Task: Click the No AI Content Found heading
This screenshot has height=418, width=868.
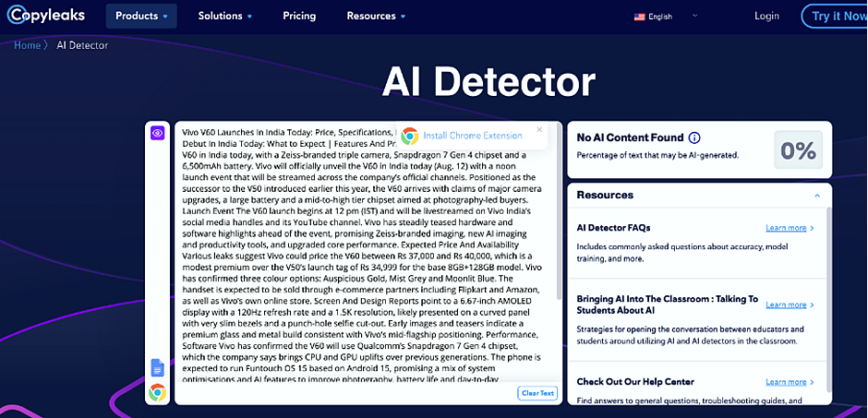Action: point(630,137)
